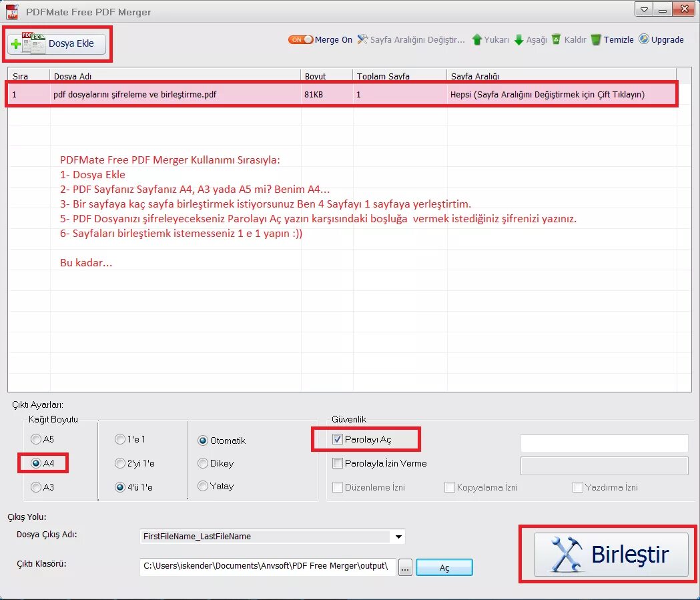Click the Sayfa Aralığı column header

point(562,75)
